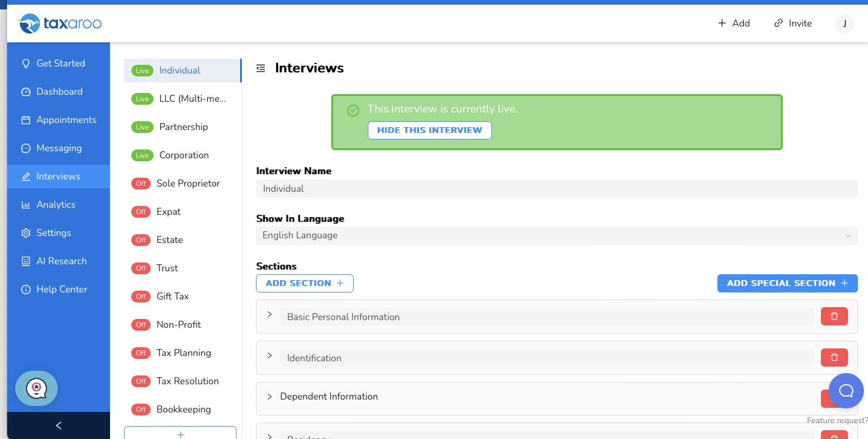The image size is (868, 439).
Task: Click the Add button in header
Action: [734, 24]
